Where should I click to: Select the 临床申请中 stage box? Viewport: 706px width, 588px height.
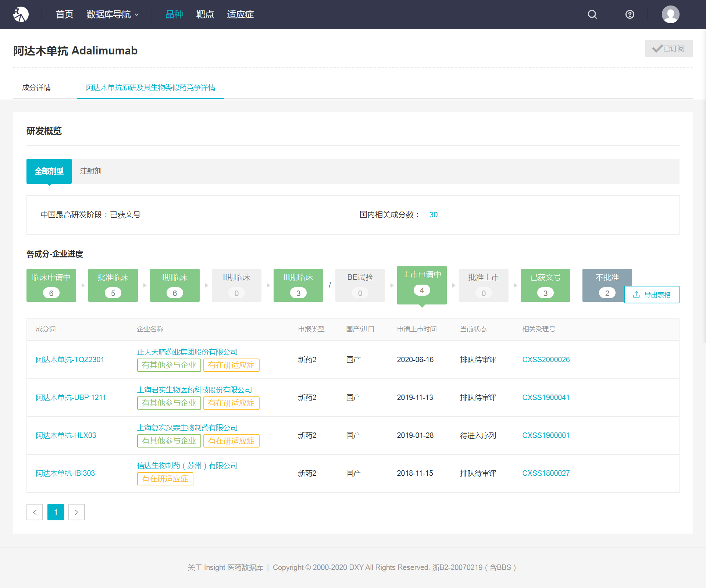coord(51,285)
